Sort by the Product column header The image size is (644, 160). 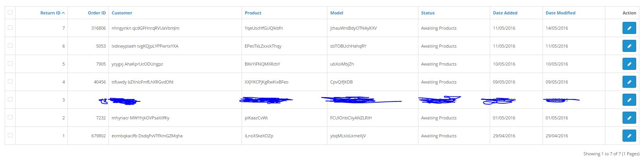click(253, 13)
